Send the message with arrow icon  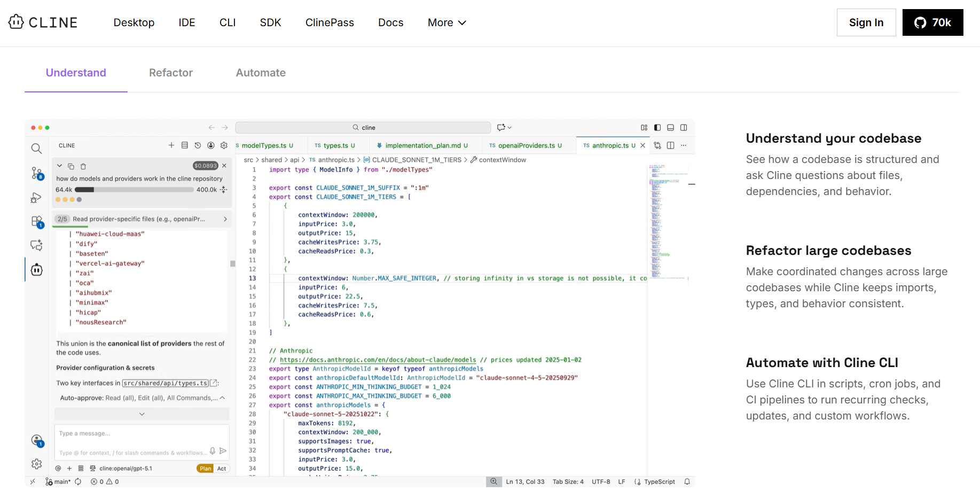223,451
